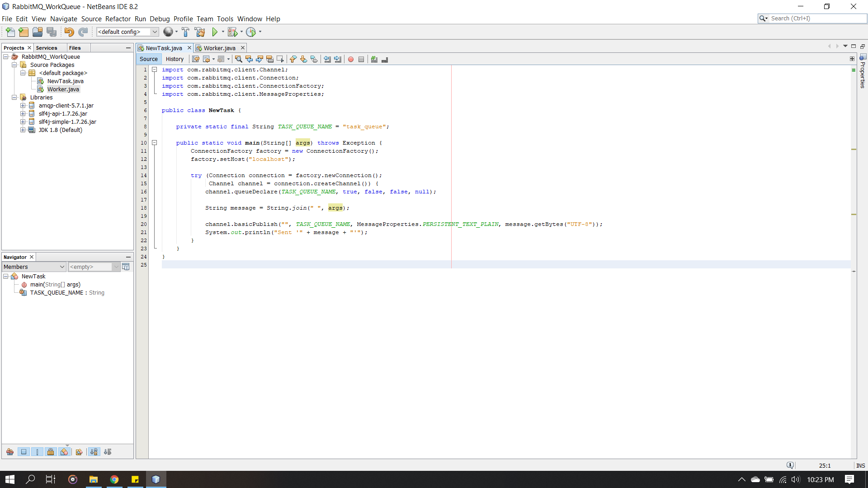Switch to the Worker.java editor tab
Screen dimensions: 868x488
pos(219,48)
